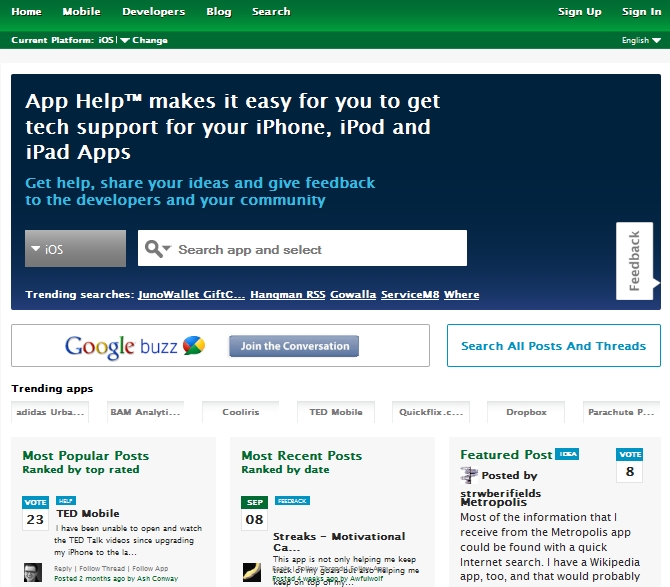Image resolution: width=670 pixels, height=587 pixels.
Task: Click the Where trending search
Action: point(461,294)
